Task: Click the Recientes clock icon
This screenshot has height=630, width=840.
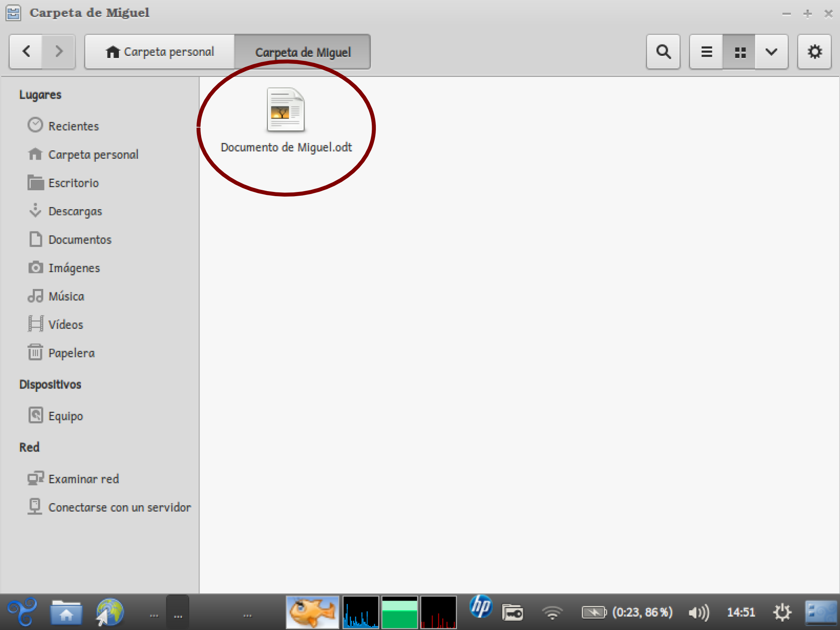Action: (x=35, y=125)
